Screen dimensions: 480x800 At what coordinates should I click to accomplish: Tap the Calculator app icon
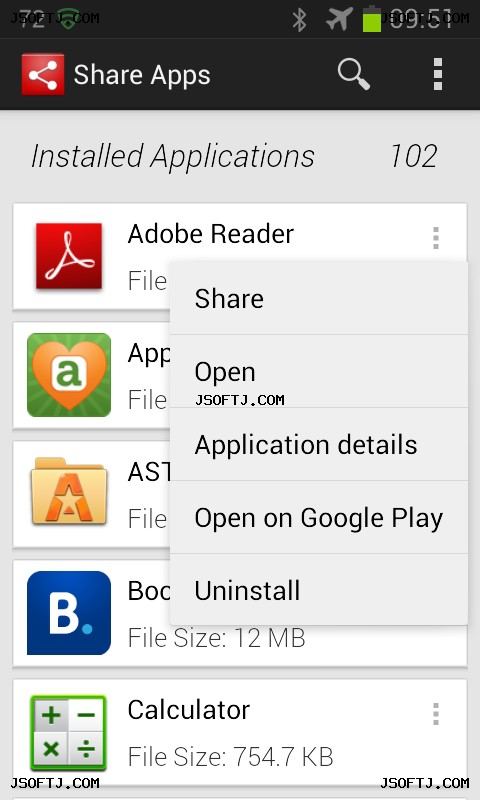click(x=69, y=733)
